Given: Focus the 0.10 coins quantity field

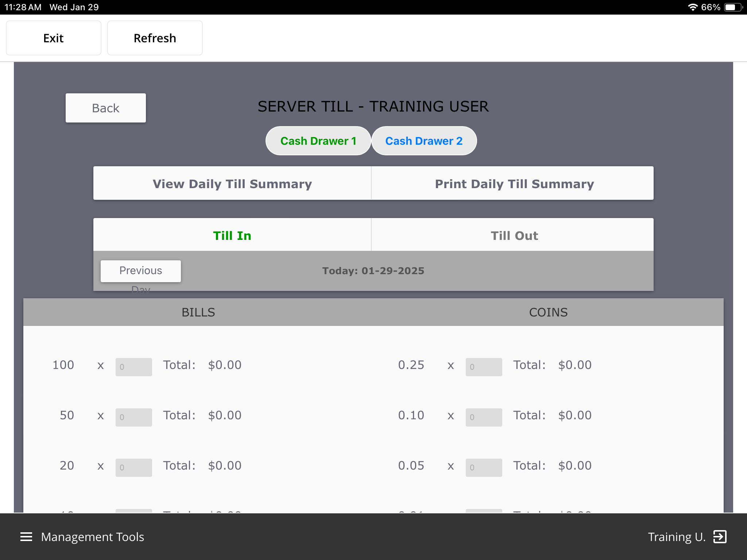Looking at the screenshot, I should click(484, 417).
